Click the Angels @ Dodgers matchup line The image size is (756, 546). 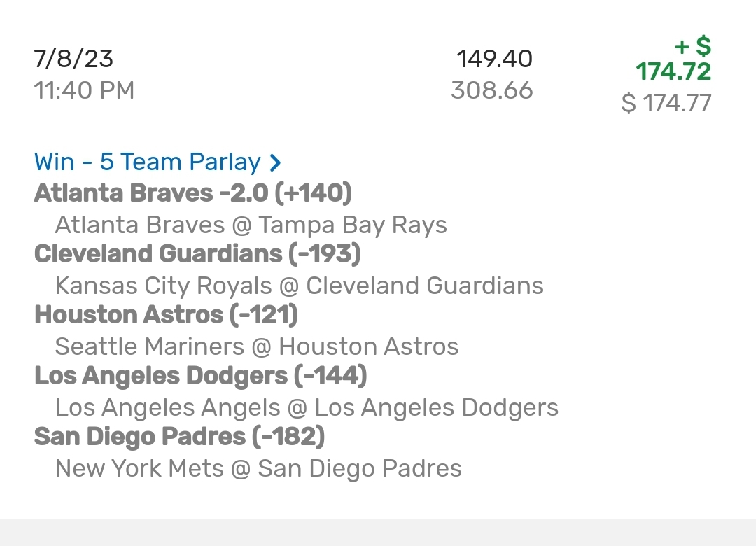point(307,407)
